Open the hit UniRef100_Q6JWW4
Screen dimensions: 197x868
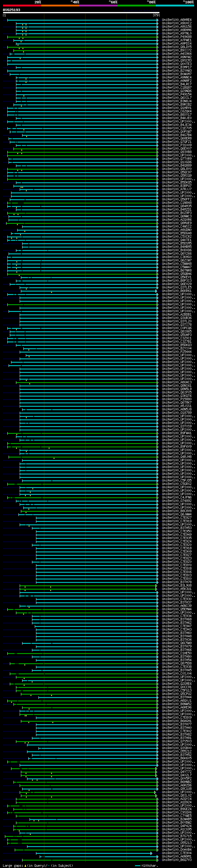tap(176, 514)
